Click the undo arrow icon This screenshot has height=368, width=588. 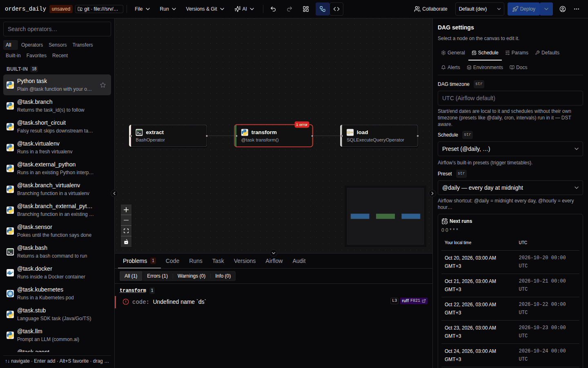click(x=273, y=9)
